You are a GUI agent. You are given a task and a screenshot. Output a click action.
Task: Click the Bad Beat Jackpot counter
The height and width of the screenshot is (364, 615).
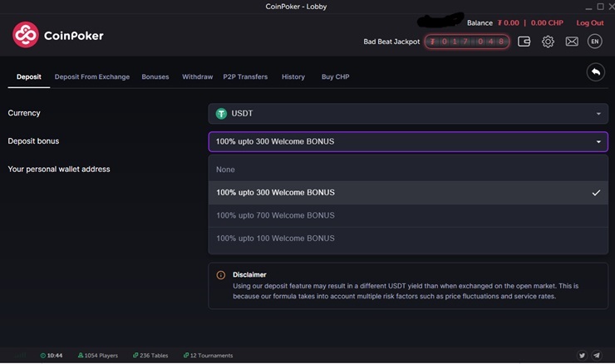467,42
